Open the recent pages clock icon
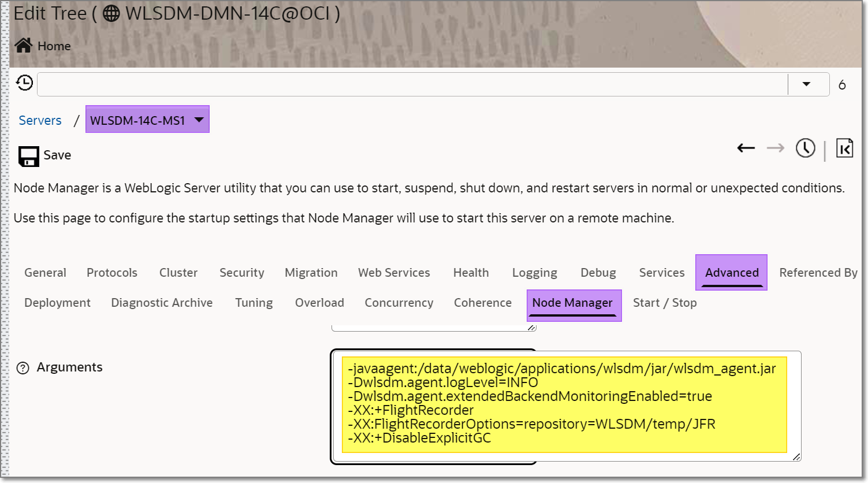This screenshot has width=868, height=483. (x=806, y=148)
